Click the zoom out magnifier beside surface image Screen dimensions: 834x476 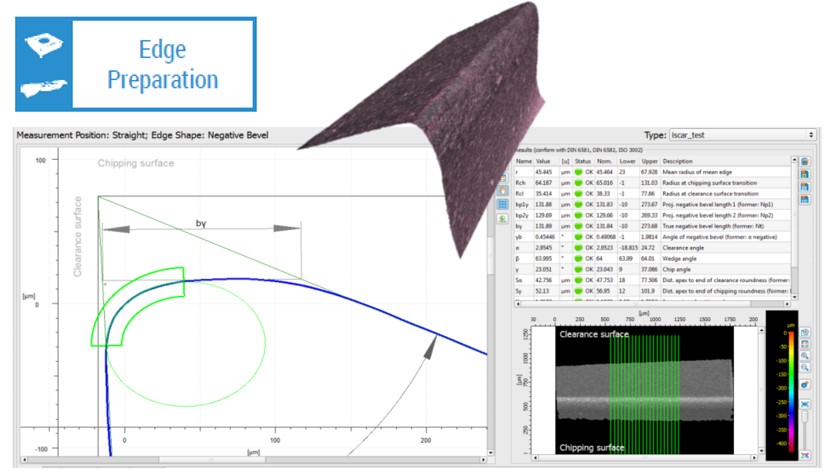click(x=806, y=368)
